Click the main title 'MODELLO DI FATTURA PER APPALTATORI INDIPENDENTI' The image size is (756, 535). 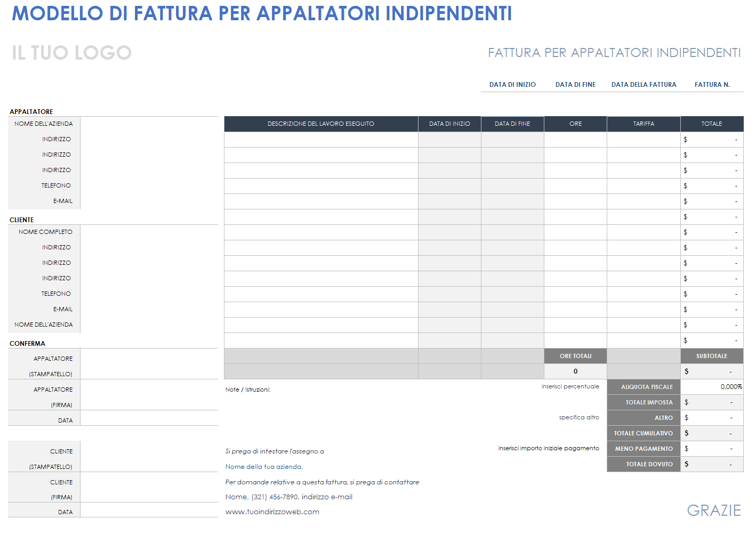click(262, 13)
